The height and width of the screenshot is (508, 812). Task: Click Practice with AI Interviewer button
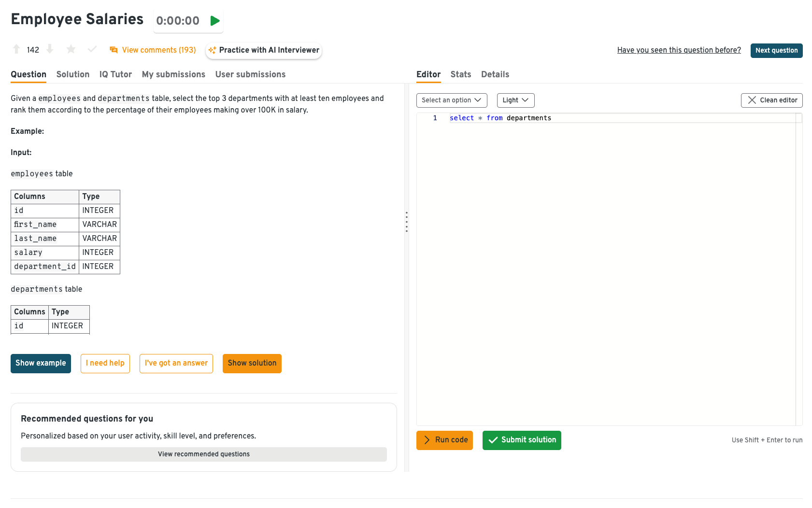point(264,50)
